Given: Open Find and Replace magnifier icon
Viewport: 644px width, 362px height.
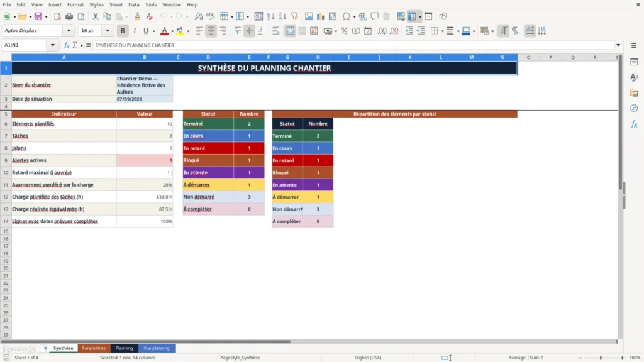Looking at the screenshot, I should [198, 16].
